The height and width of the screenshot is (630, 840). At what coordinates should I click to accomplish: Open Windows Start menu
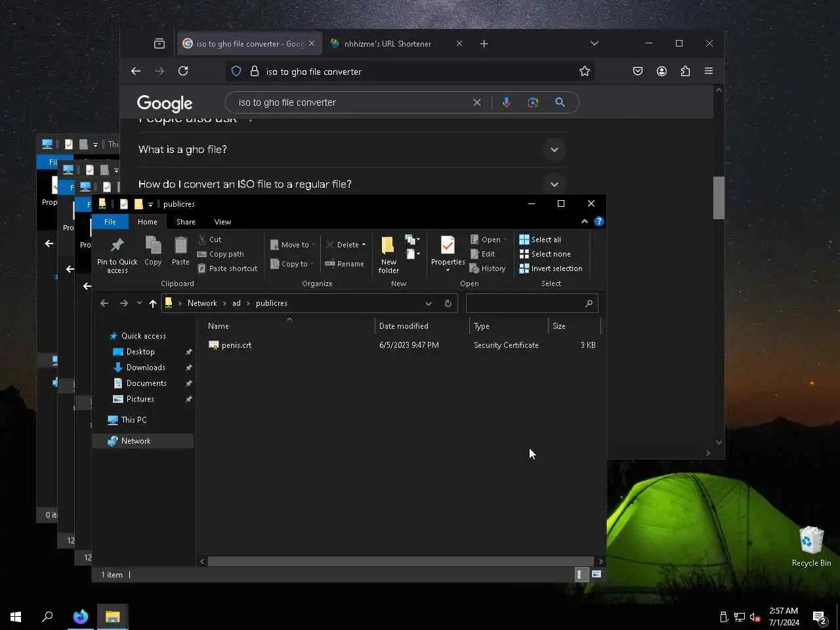16,617
